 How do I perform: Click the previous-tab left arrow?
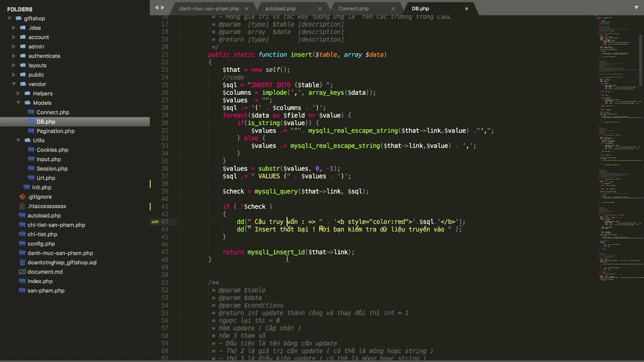(156, 8)
